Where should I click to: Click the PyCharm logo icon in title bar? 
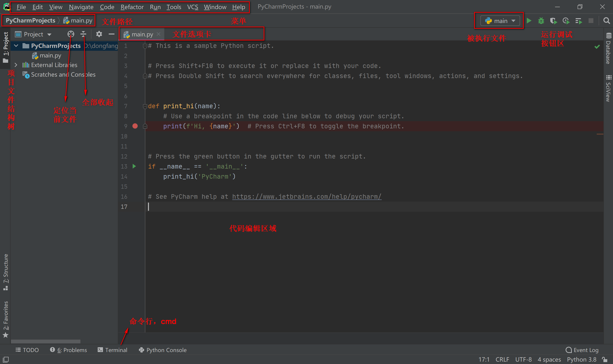pos(7,7)
